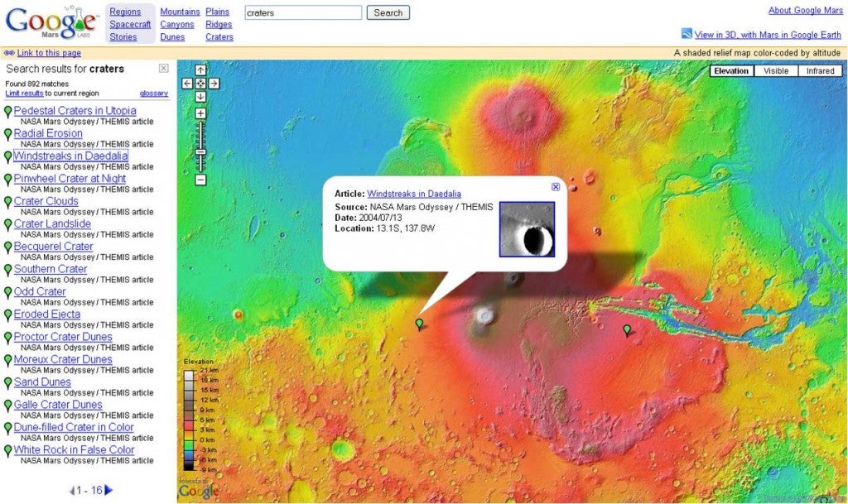848x504 pixels.
Task: Click Limit results link
Action: [x=24, y=93]
